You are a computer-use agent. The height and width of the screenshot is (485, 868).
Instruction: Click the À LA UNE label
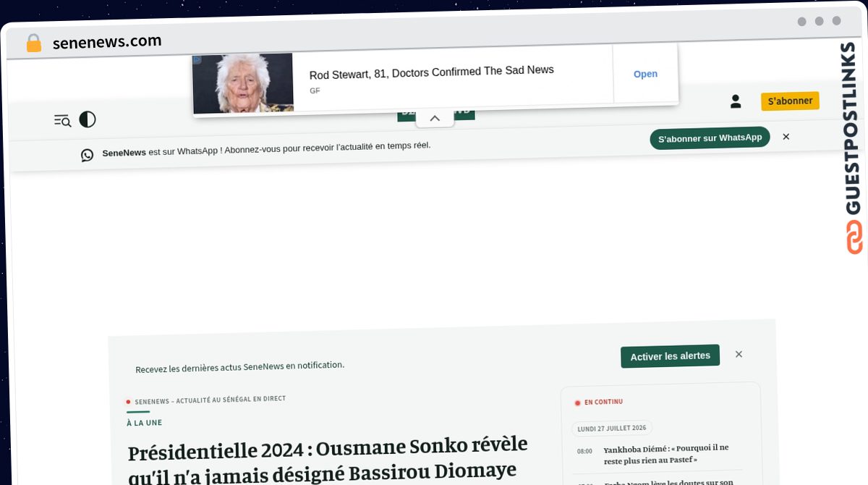(x=144, y=423)
